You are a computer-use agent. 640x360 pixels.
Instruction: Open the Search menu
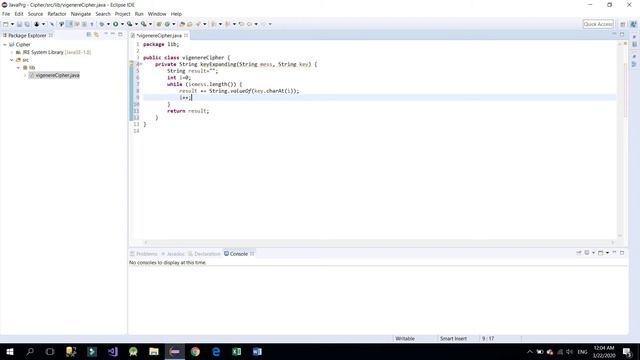coord(103,14)
